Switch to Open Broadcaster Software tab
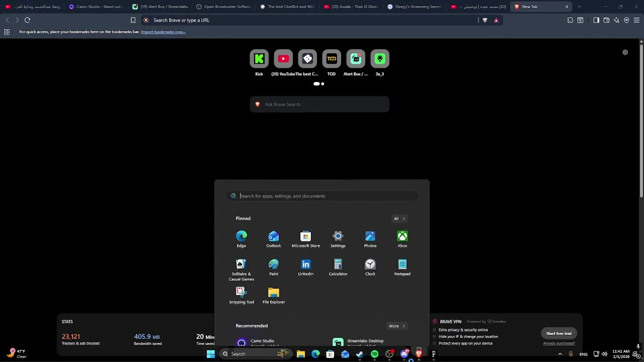Screen dimensions: 644x362 [x=223, y=7]
